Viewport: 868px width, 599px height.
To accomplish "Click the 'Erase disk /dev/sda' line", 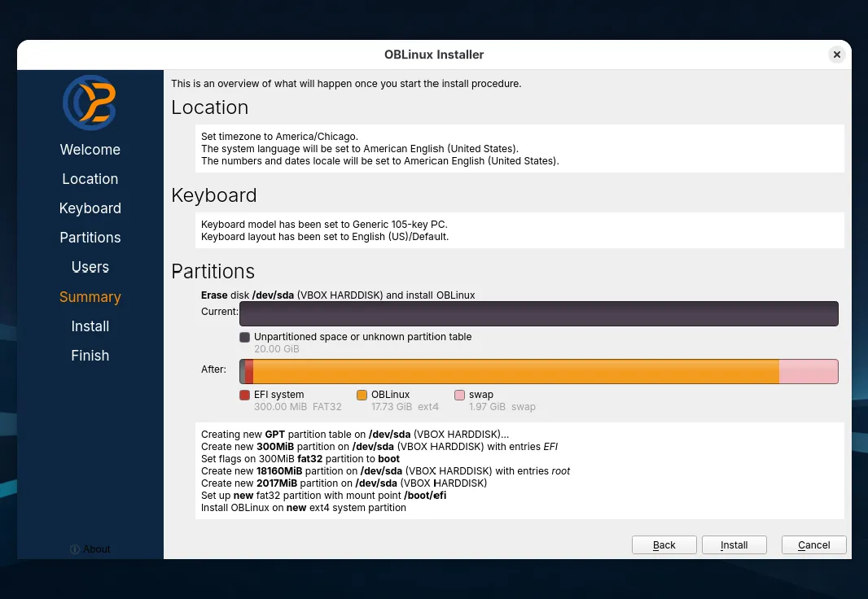I will click(x=338, y=295).
